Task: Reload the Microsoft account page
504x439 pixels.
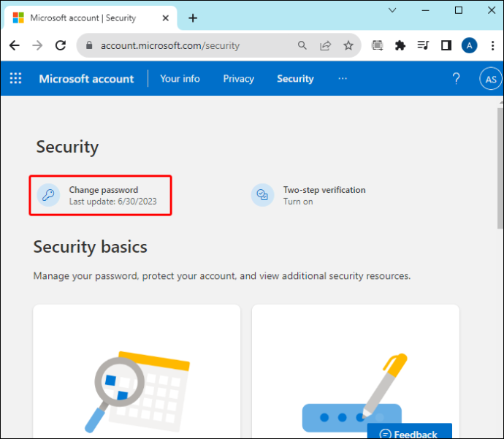Action: [x=61, y=45]
